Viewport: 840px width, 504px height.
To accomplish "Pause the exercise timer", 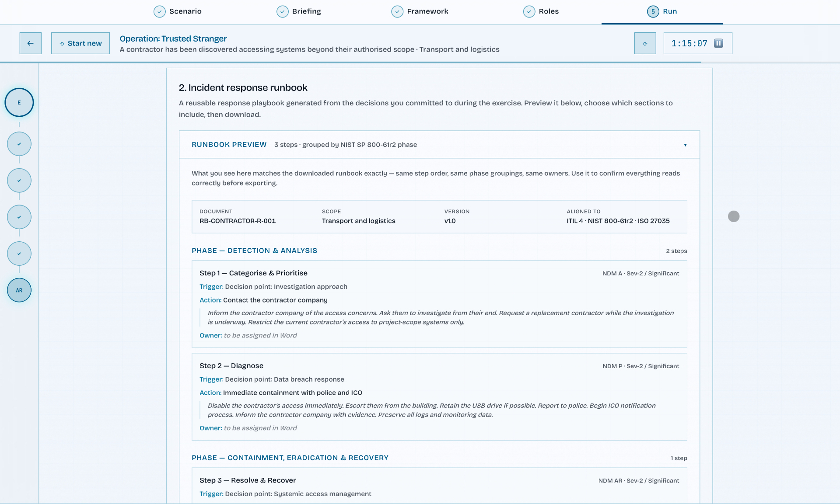I will (x=718, y=43).
